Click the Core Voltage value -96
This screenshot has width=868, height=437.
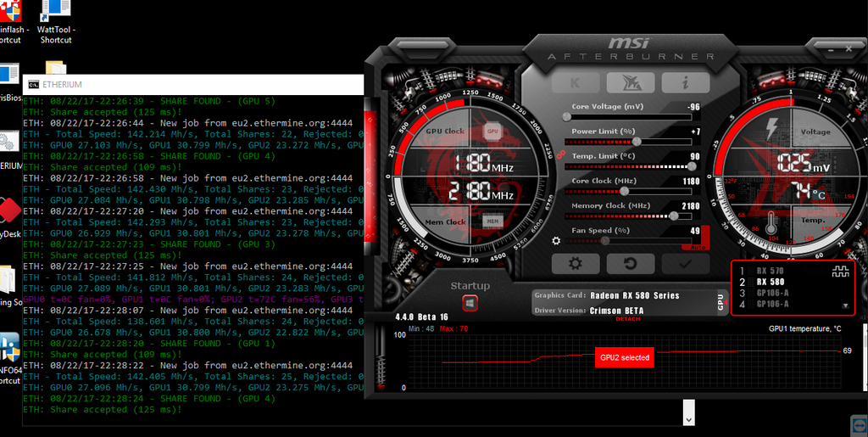pyautogui.click(x=693, y=107)
